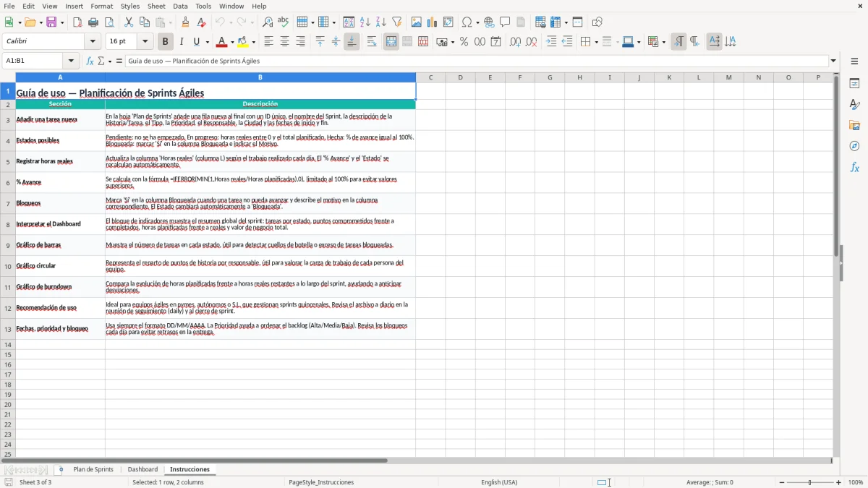The image size is (868, 488).
Task: Open the Data menu
Action: [180, 6]
